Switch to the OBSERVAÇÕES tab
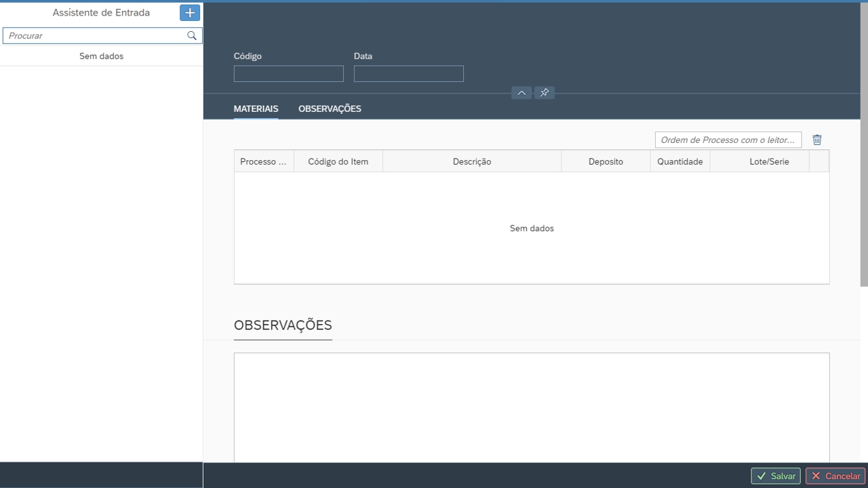This screenshot has height=488, width=868. coord(330,108)
